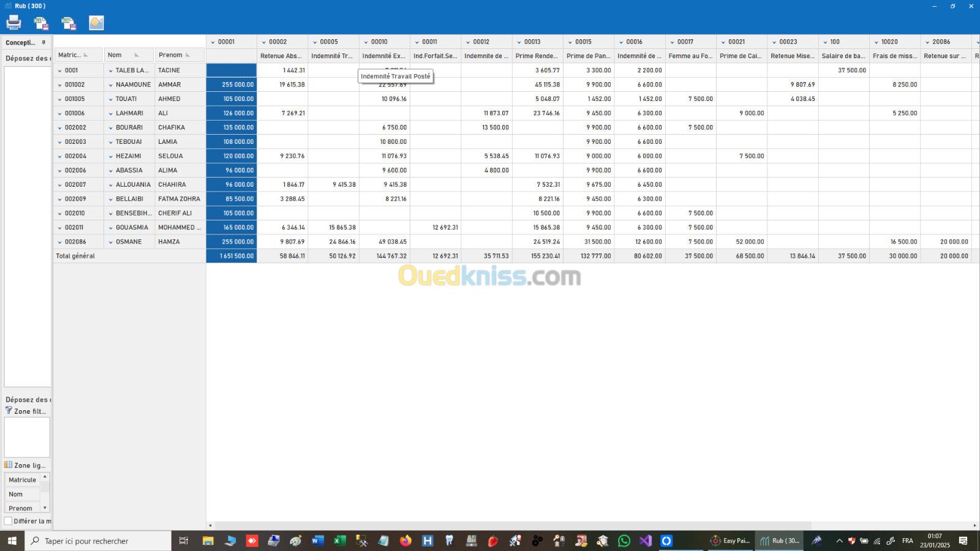Open WhatsApp from the taskbar
The image size is (980, 551).
coord(624,541)
